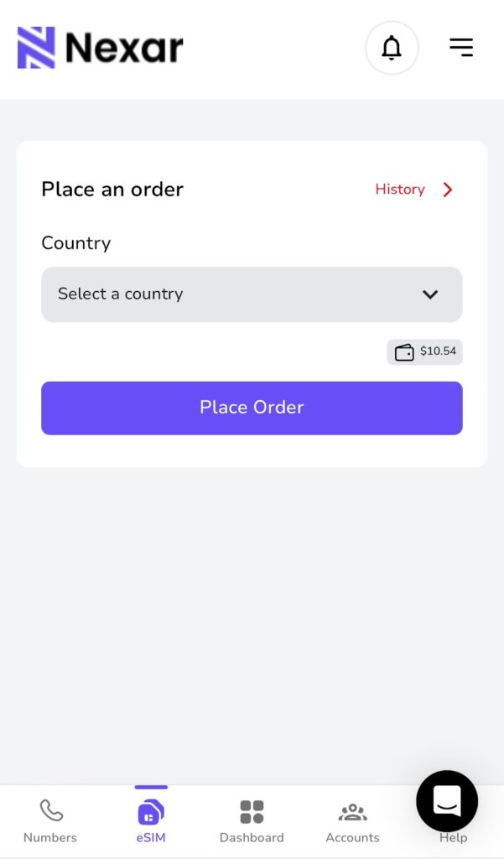Open order History link

tap(399, 190)
